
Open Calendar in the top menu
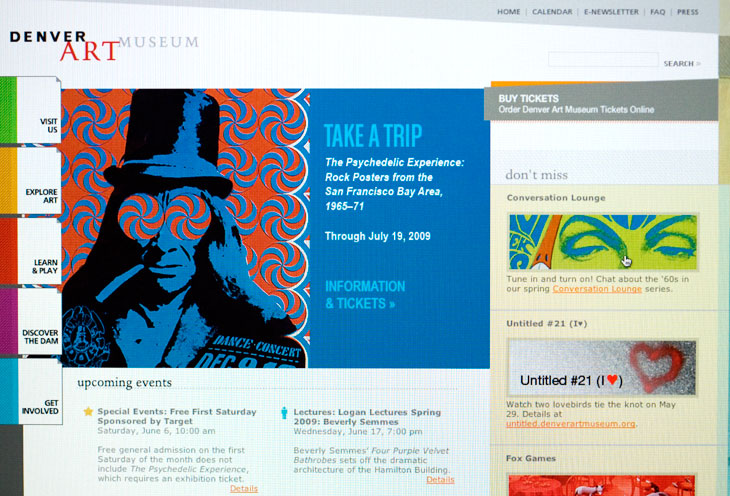click(552, 12)
